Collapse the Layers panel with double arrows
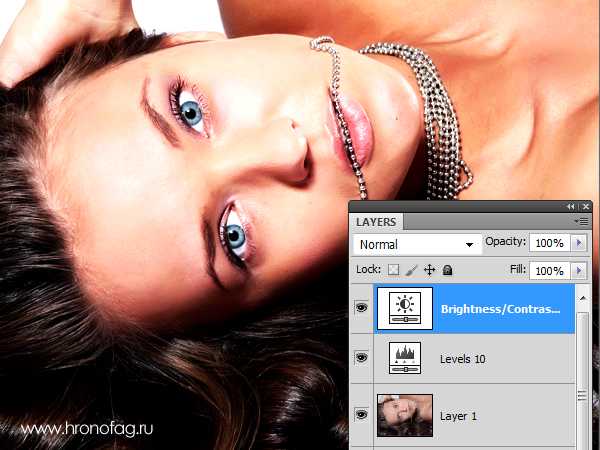The height and width of the screenshot is (450, 600). click(x=571, y=207)
